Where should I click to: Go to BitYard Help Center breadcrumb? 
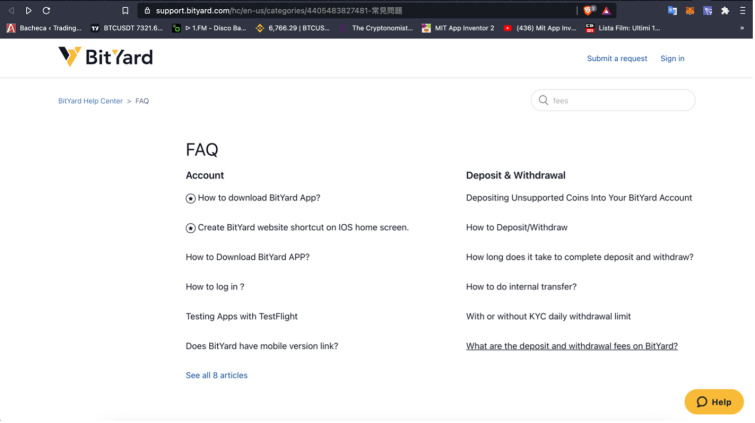point(91,101)
